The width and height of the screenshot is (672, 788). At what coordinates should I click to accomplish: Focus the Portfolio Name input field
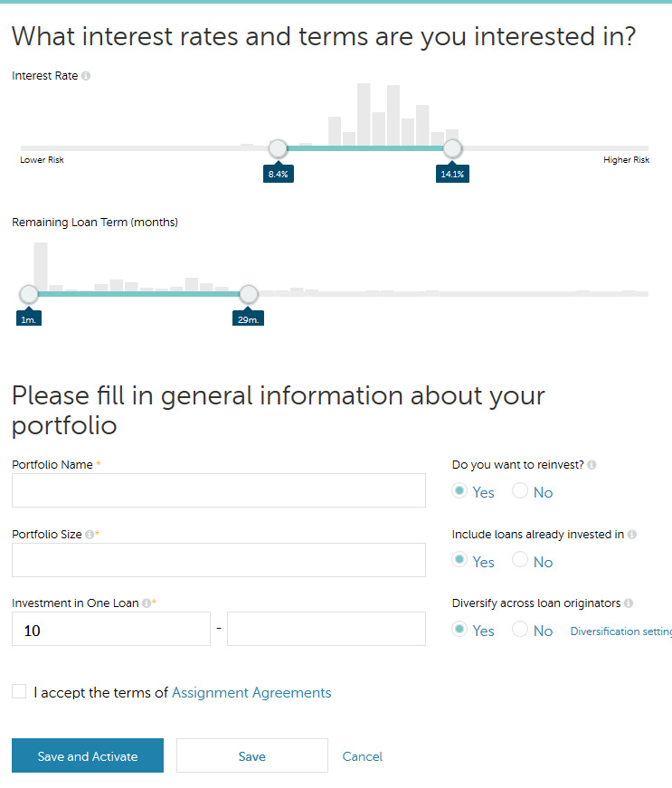click(218, 490)
